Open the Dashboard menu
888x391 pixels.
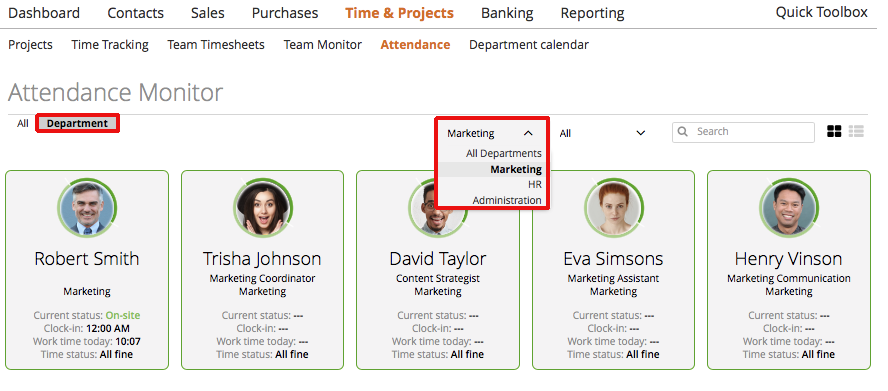pos(44,12)
